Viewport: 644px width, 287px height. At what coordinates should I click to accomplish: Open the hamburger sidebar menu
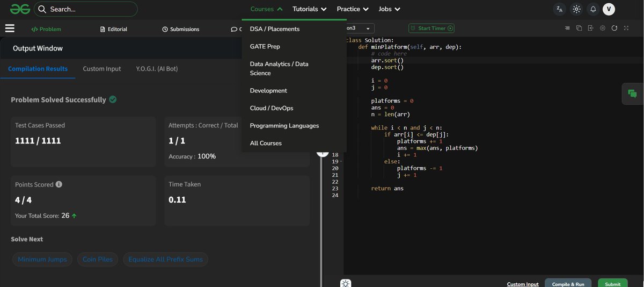[x=10, y=28]
